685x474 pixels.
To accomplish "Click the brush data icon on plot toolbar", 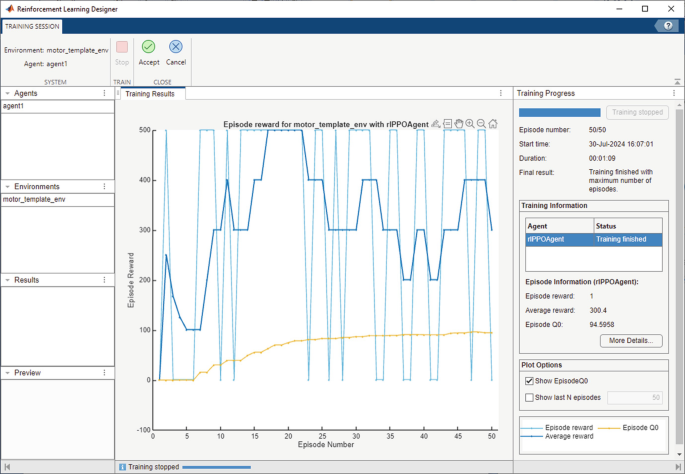I will (x=436, y=124).
